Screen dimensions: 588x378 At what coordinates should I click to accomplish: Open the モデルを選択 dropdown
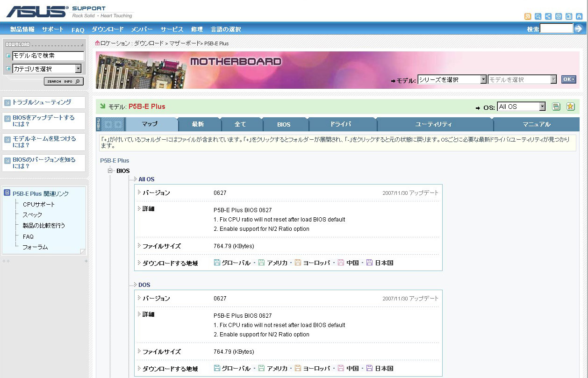pos(523,79)
